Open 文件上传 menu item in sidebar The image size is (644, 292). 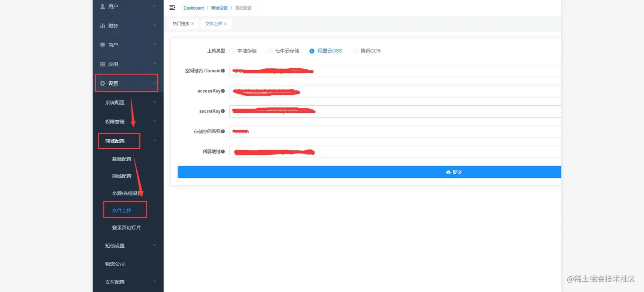(122, 210)
